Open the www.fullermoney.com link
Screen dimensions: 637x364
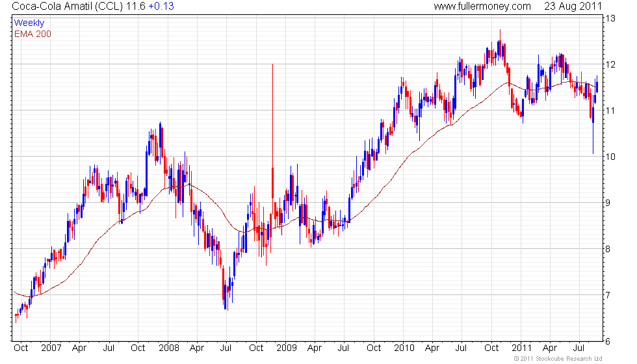[482, 6]
